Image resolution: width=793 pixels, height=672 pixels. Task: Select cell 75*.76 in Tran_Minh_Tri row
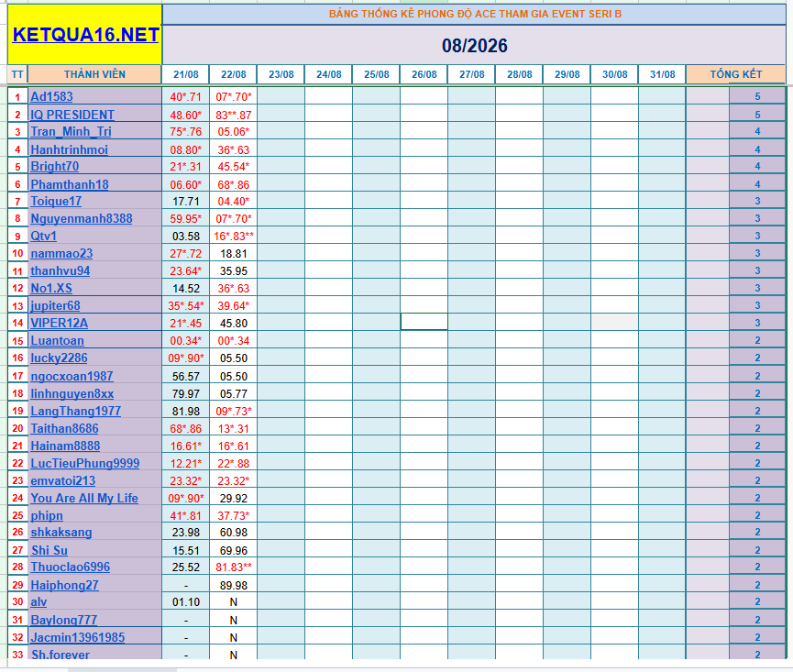(185, 131)
